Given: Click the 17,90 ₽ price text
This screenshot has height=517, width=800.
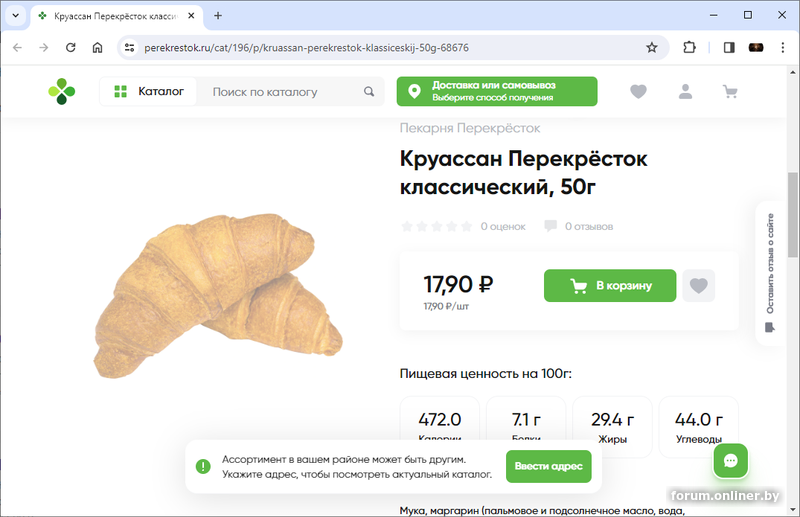Looking at the screenshot, I should tap(458, 284).
